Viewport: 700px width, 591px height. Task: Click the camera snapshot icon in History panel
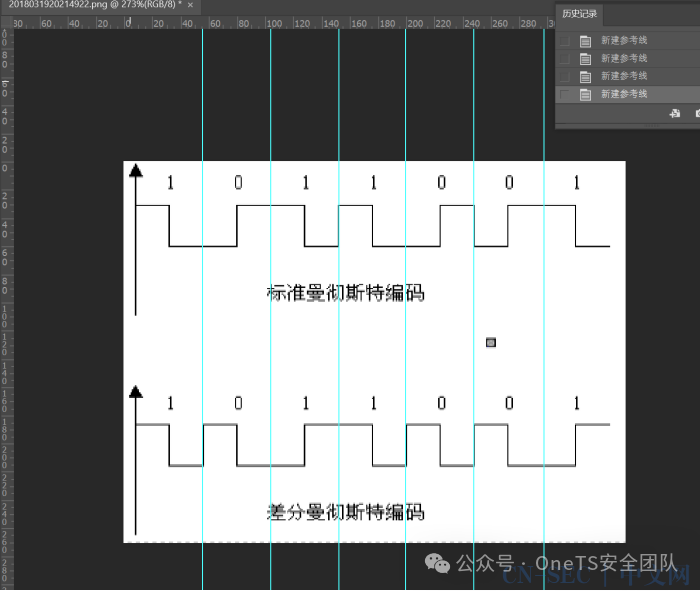pos(697,113)
